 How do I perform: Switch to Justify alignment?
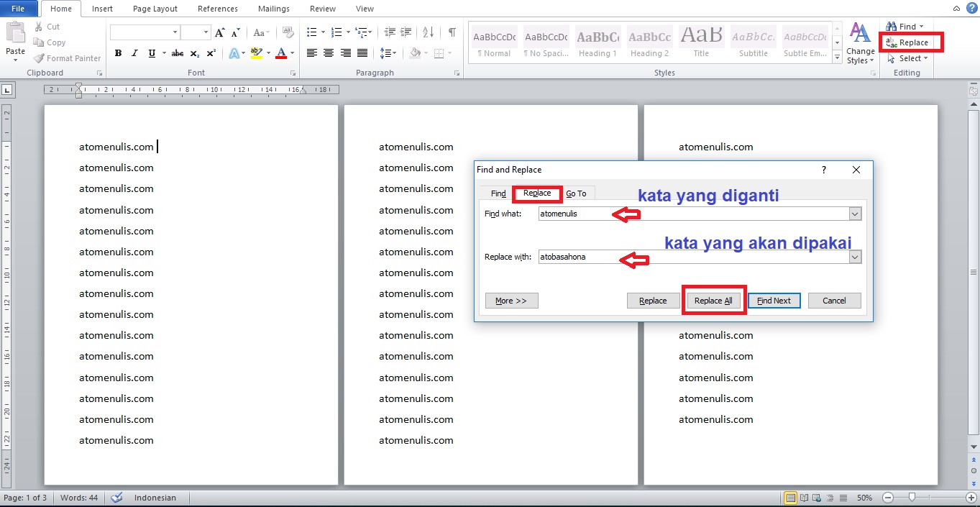362,53
